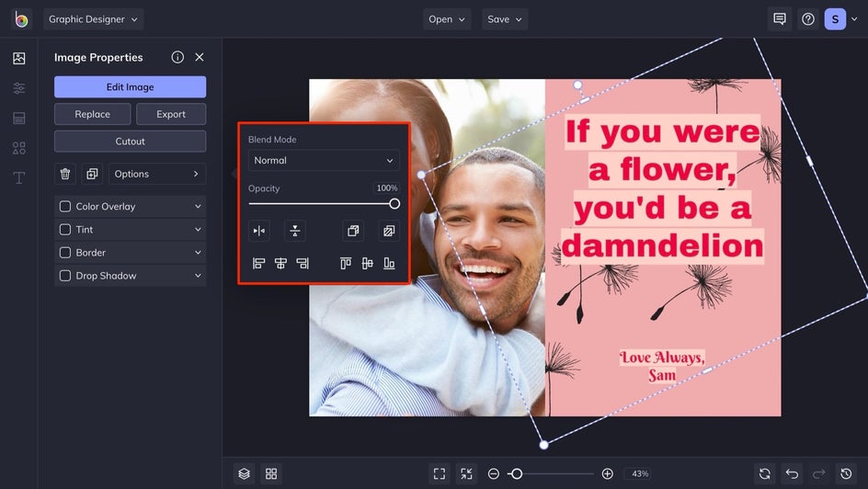Duplicate the image with the copy icon

pyautogui.click(x=92, y=174)
